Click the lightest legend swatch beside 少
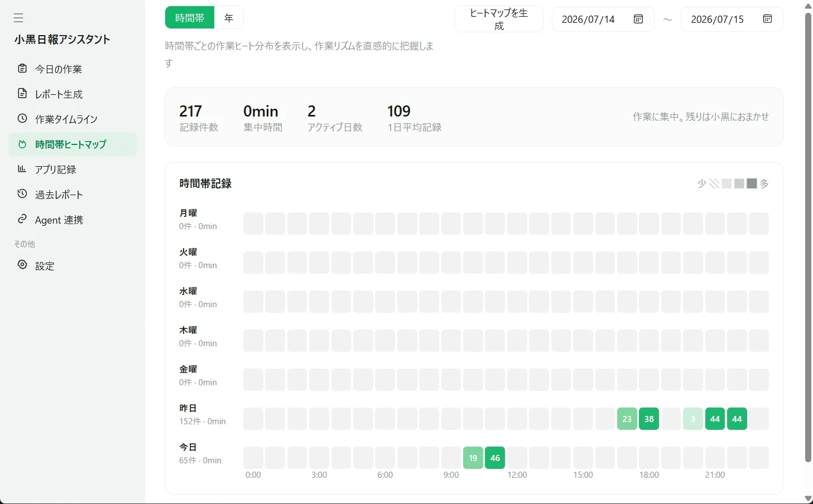The image size is (813, 504). point(714,183)
